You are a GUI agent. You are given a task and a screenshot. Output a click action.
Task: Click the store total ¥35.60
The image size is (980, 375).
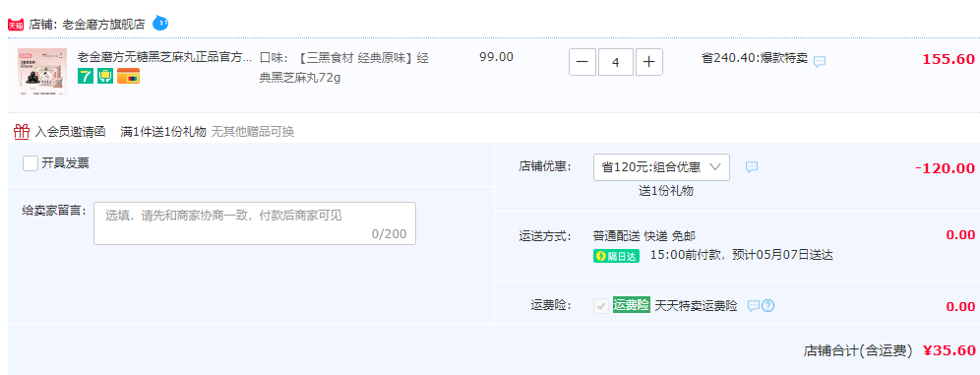pyautogui.click(x=949, y=351)
